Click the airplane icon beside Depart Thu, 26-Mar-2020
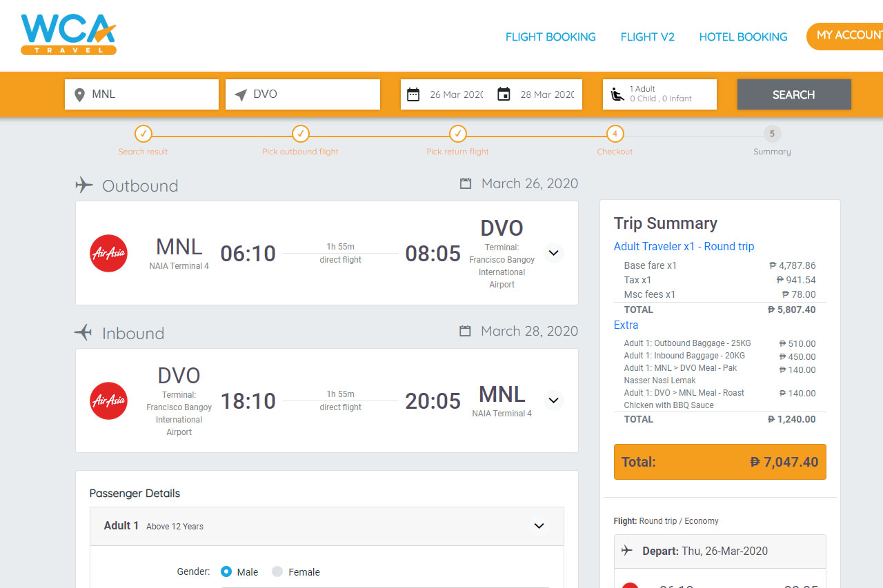The image size is (883, 588). click(x=627, y=550)
